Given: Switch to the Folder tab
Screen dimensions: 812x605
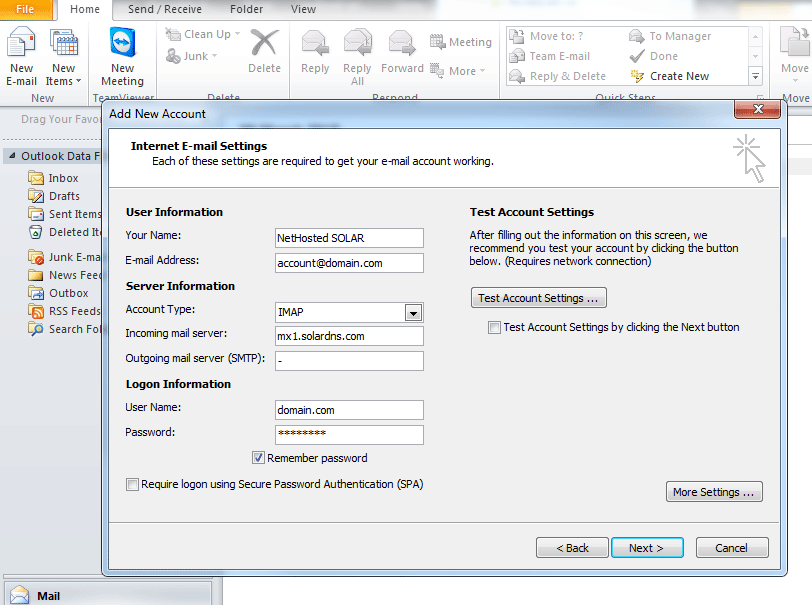Looking at the screenshot, I should point(246,9).
